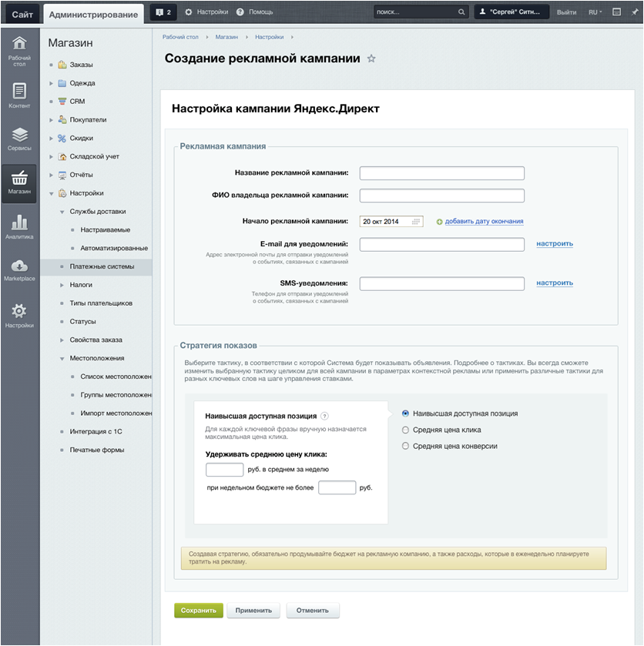Switch to the Сайт tab
644x646 pixels.
(22, 15)
